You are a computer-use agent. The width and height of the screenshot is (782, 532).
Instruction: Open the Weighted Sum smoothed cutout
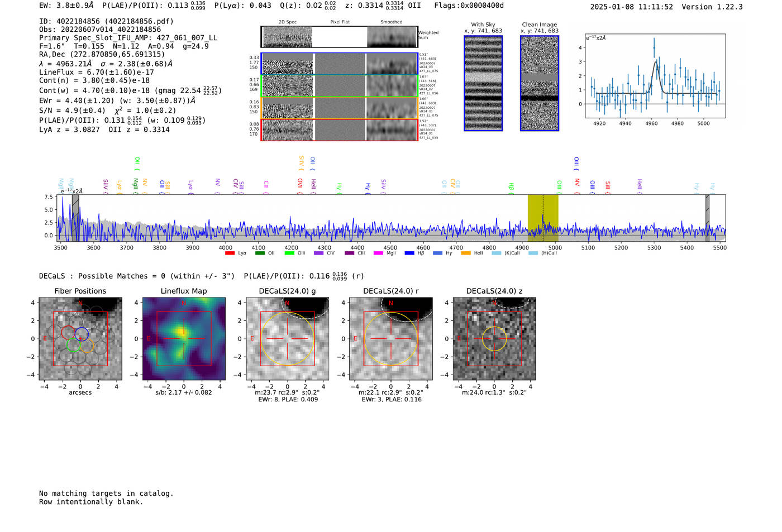pos(392,37)
